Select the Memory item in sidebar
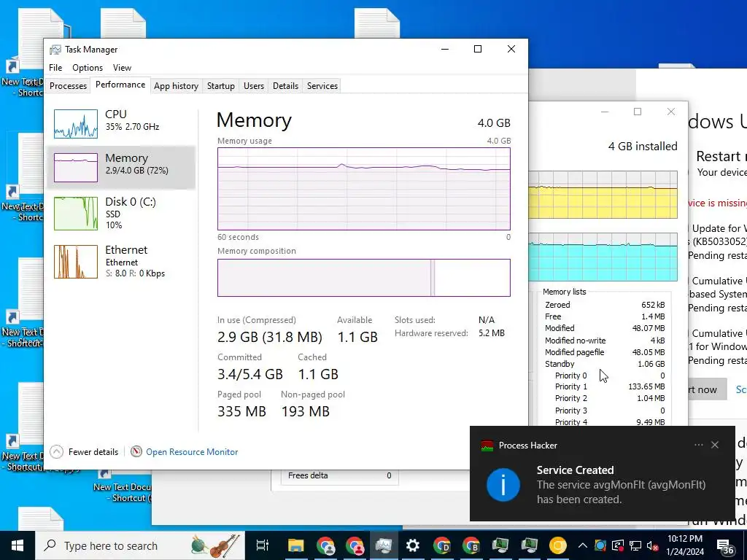The image size is (747, 560). (x=121, y=167)
